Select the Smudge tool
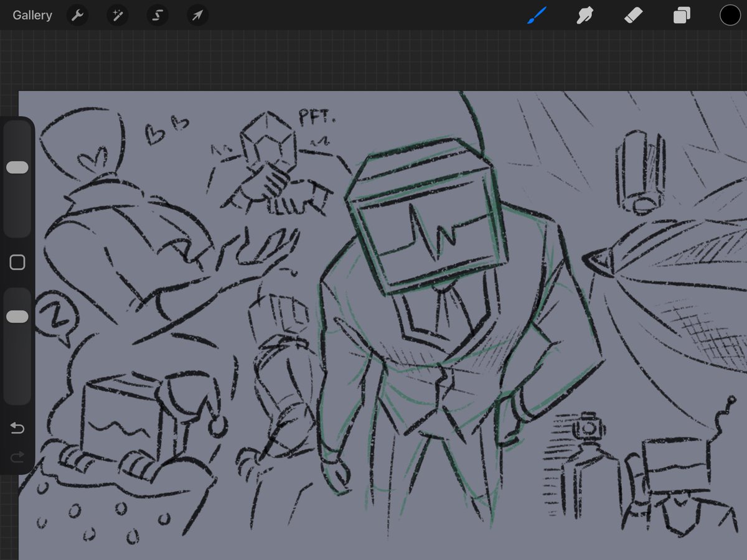 (x=584, y=15)
